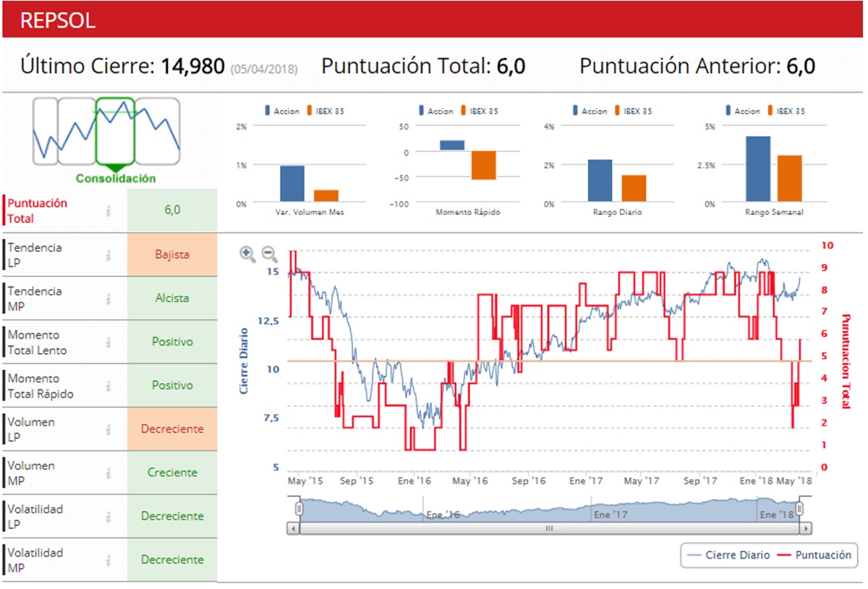Click the Bajista cell for Tendencia LP
Screen dimensions: 868x589
point(172,255)
